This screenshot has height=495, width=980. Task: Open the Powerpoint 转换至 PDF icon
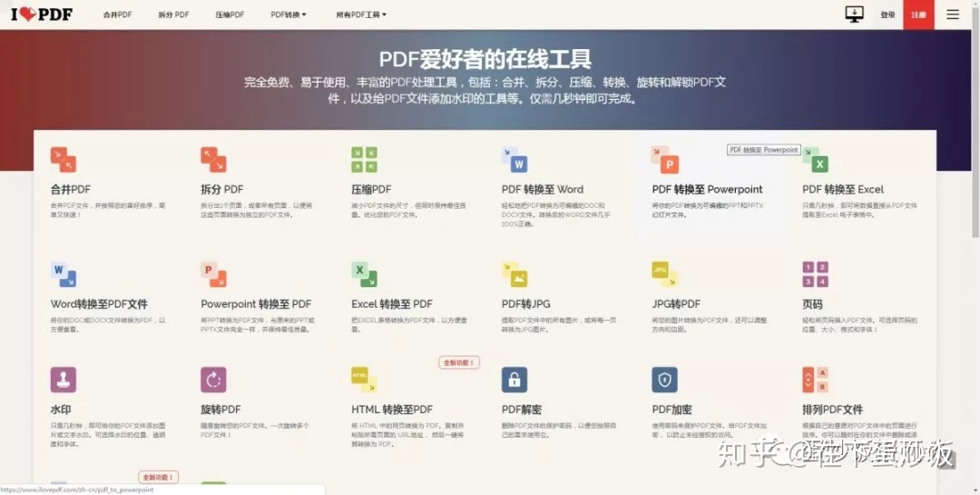coord(213,274)
